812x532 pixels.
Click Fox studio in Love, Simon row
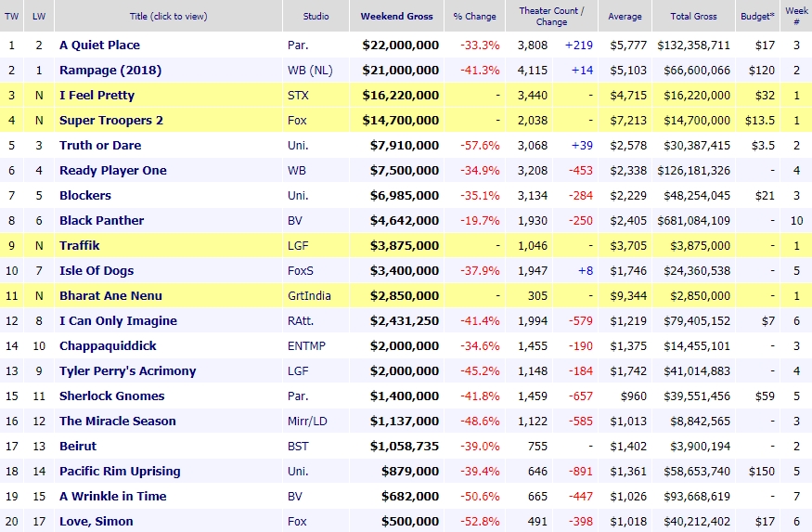[297, 521]
